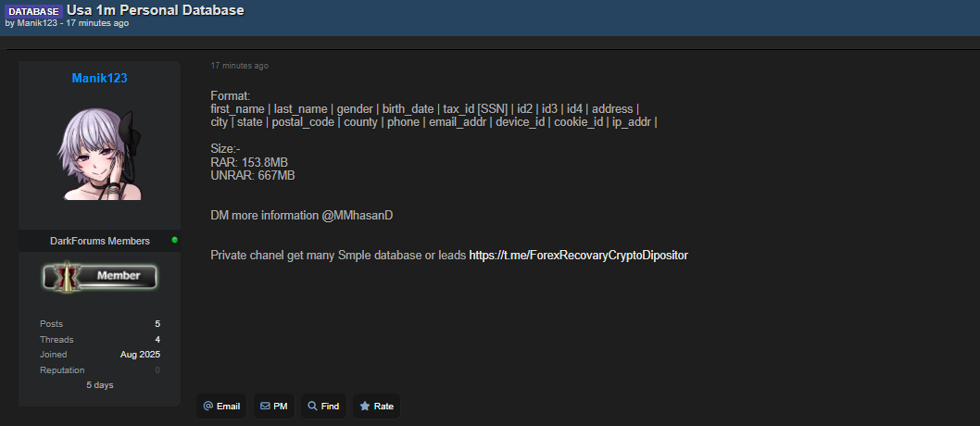View the Threads count of 4
This screenshot has width=980, height=426.
[x=157, y=339]
